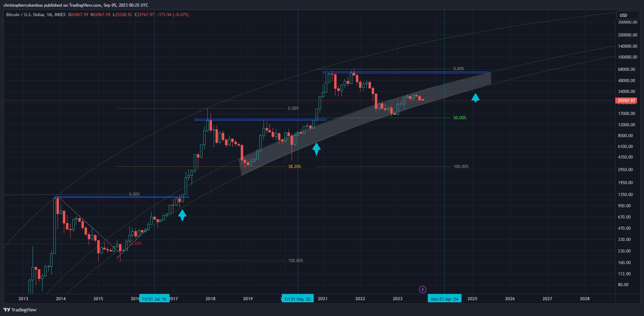644x316 pixels.
Task: Click the 2027 label on the time axis
Action: tap(547, 299)
